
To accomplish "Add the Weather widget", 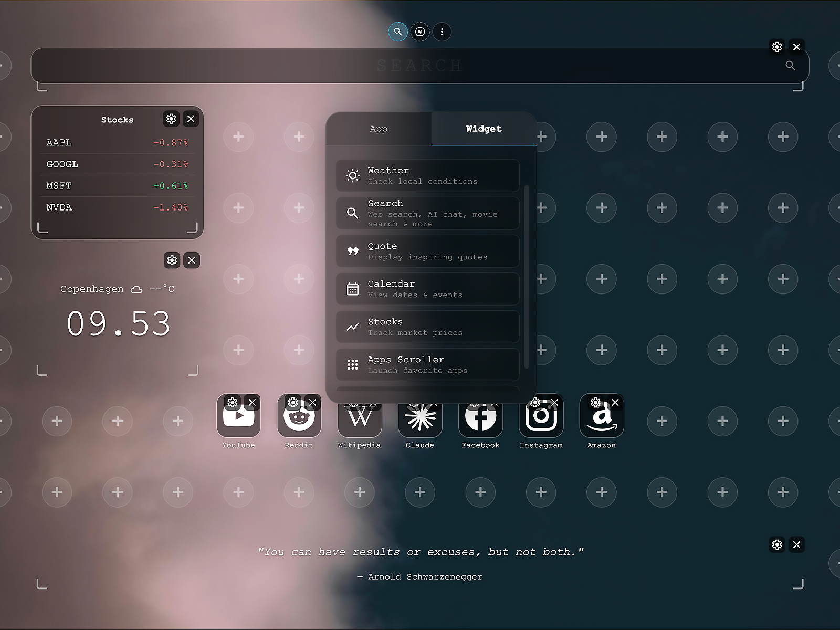I will [427, 175].
